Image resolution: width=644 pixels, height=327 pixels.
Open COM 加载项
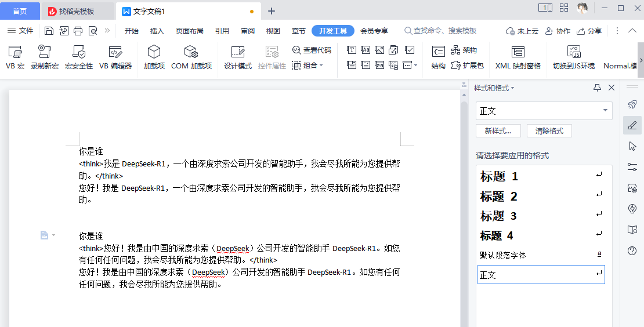[191, 57]
